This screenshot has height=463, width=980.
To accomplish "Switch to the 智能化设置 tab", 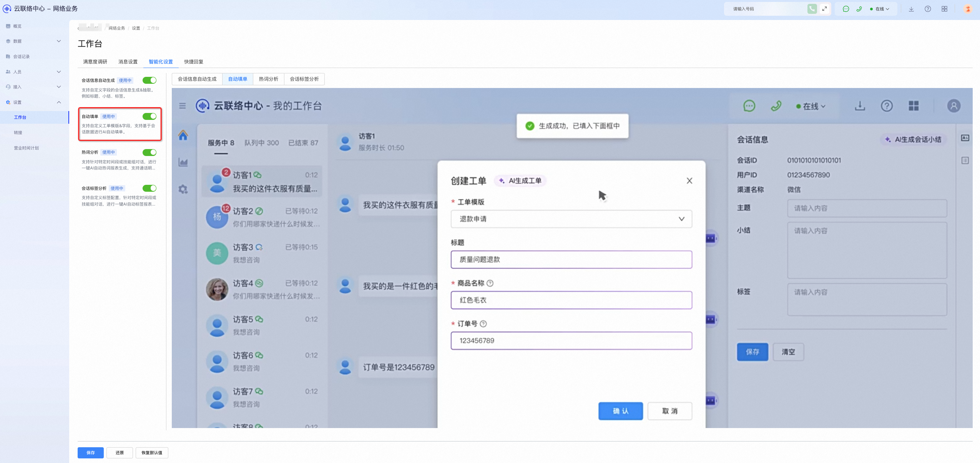I will coord(161,62).
